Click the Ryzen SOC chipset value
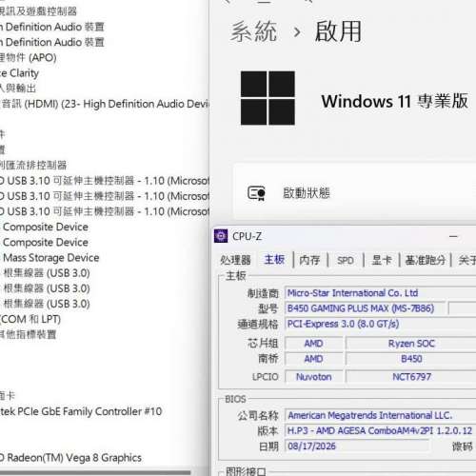 click(411, 344)
